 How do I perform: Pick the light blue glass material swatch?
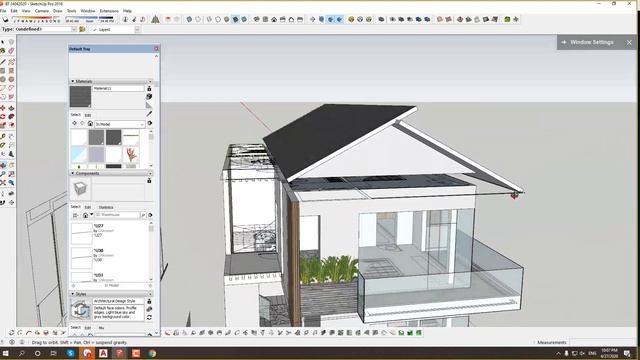coord(79,155)
